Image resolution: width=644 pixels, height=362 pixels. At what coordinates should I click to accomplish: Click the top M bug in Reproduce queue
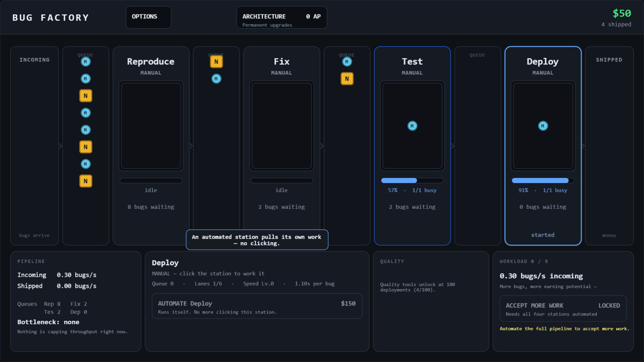coord(86,62)
